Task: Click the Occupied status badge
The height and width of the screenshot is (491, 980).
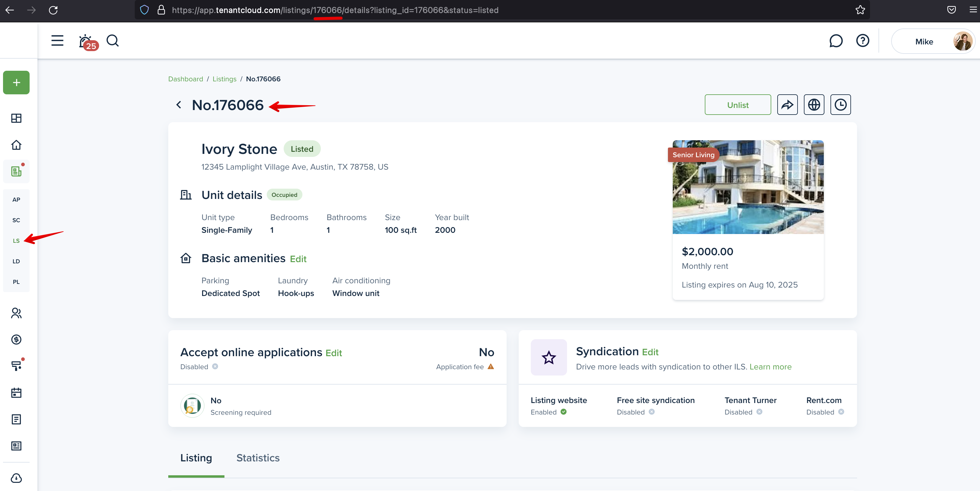Action: point(284,195)
